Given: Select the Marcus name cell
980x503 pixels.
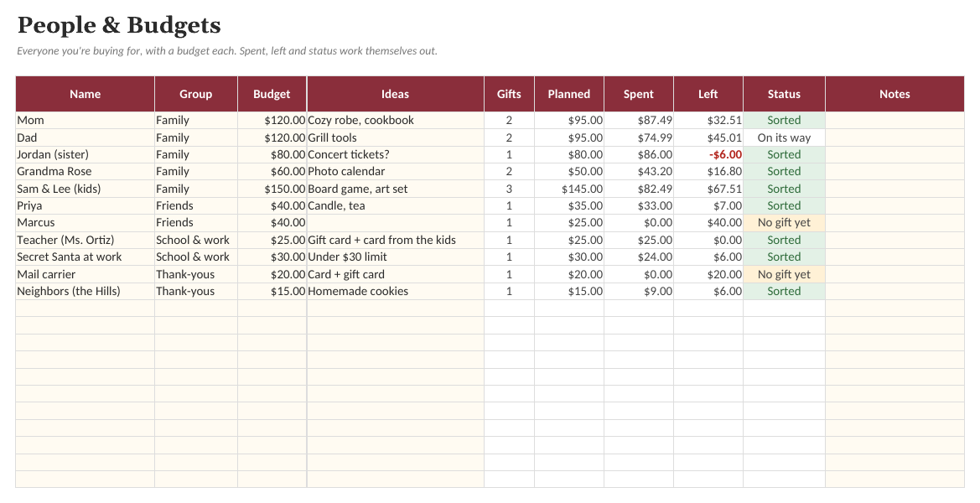Looking at the screenshot, I should point(85,222).
